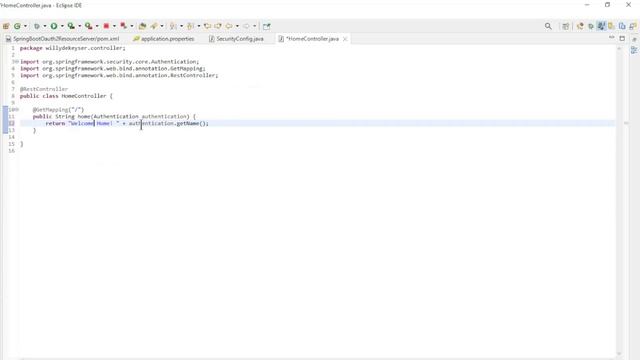Click the Open Perspective icon
Screen dimensions: 640x360
click(x=565, y=26)
